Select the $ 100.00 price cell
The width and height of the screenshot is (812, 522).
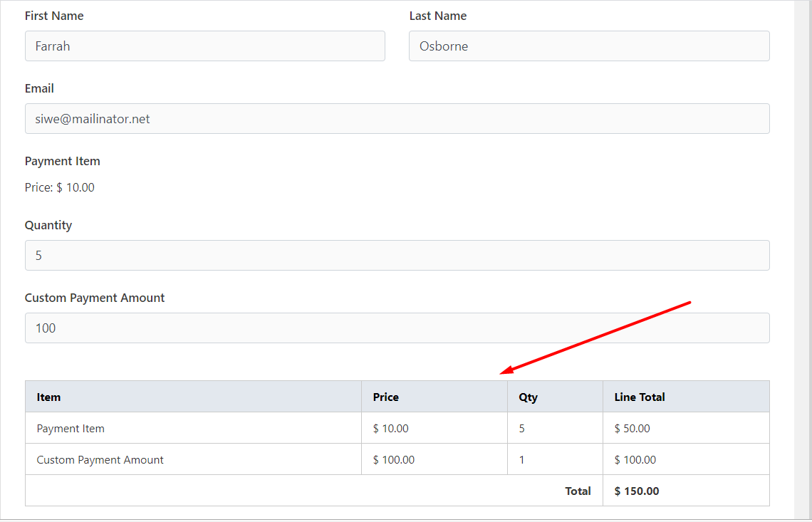coord(394,459)
